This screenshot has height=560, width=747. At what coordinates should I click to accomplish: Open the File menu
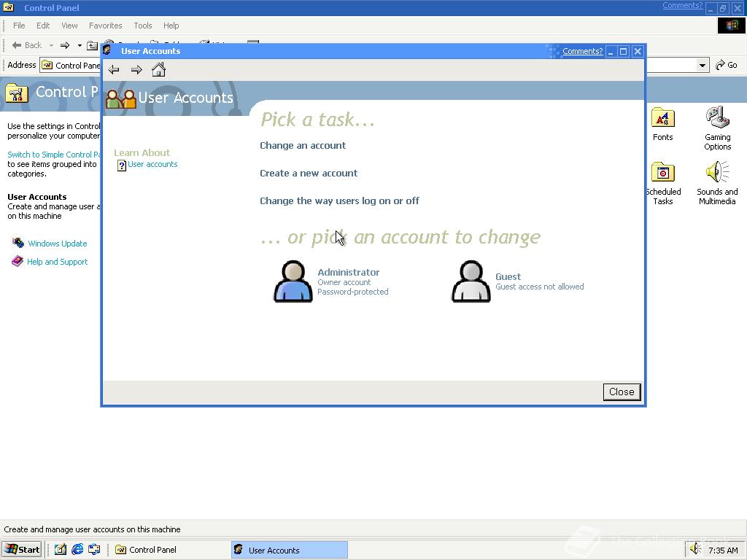tap(19, 26)
